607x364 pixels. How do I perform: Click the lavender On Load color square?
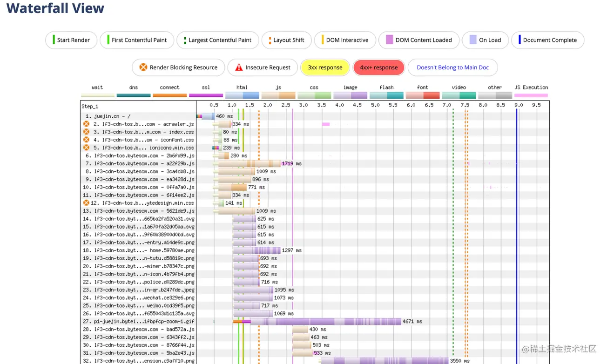pos(473,40)
